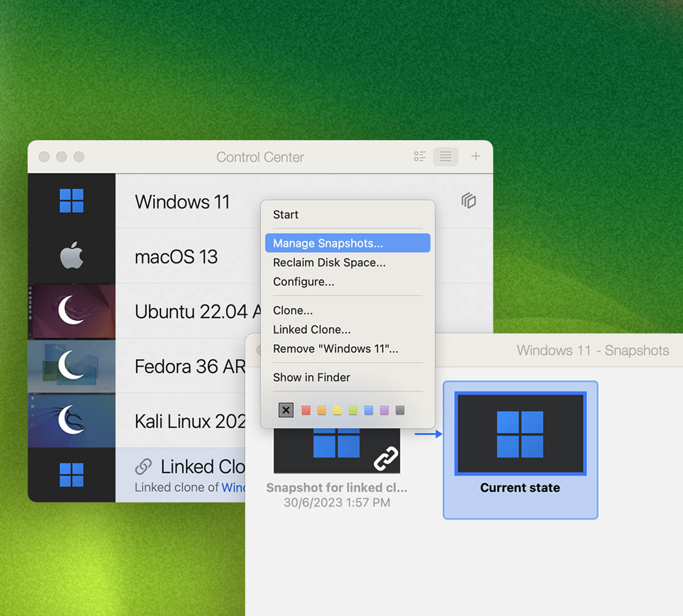This screenshot has width=683, height=616.
Task: Pick the red color tag
Action: [x=306, y=410]
